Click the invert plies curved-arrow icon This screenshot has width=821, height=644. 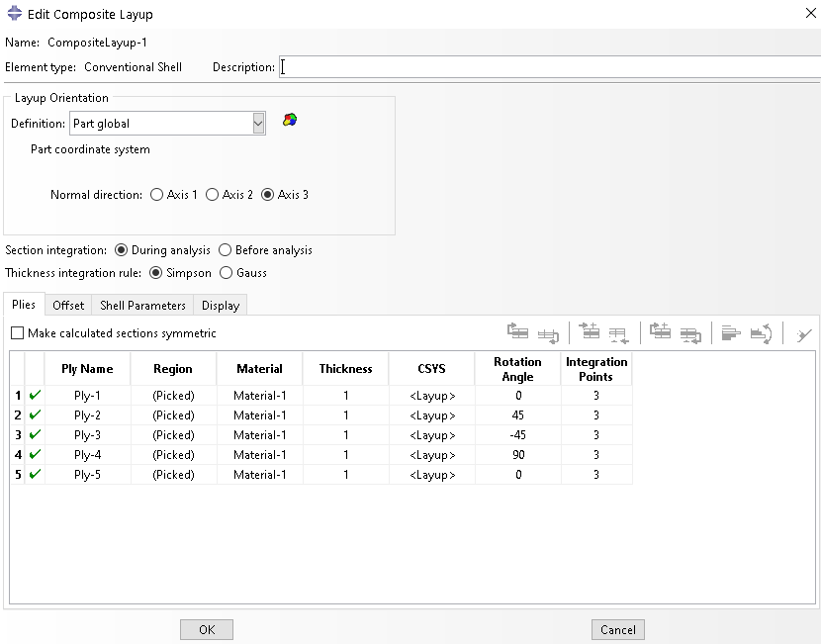pos(761,333)
